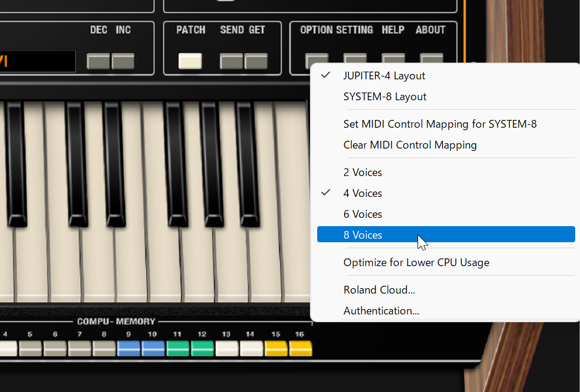Click the HELP button
The image size is (580, 392).
coord(393,58)
